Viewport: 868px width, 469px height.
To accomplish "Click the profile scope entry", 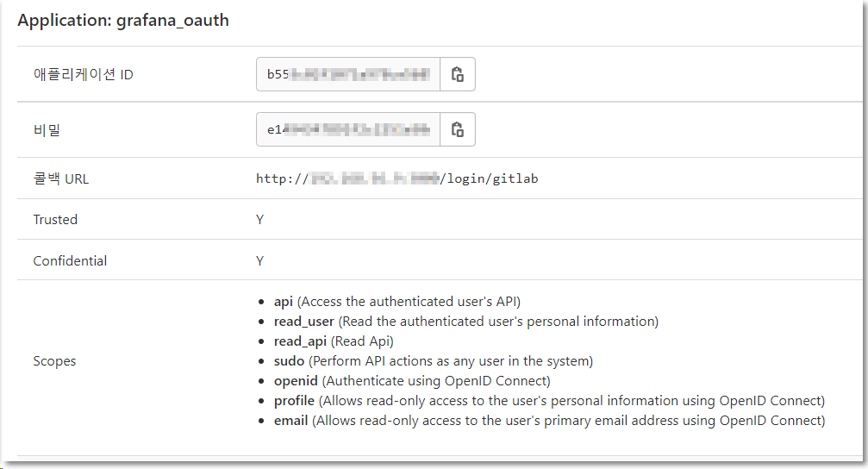I will click(549, 400).
